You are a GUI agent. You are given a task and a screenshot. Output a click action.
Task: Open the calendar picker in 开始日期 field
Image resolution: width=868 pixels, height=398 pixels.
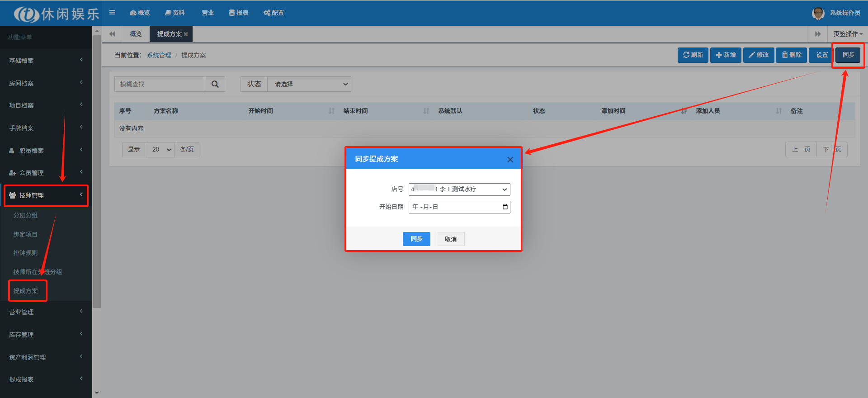[505, 207]
